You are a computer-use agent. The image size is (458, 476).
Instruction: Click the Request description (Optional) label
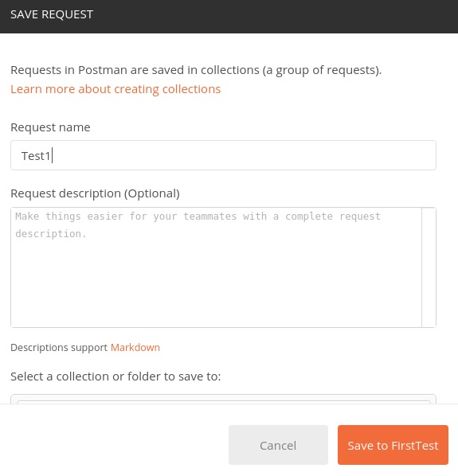[x=95, y=193]
